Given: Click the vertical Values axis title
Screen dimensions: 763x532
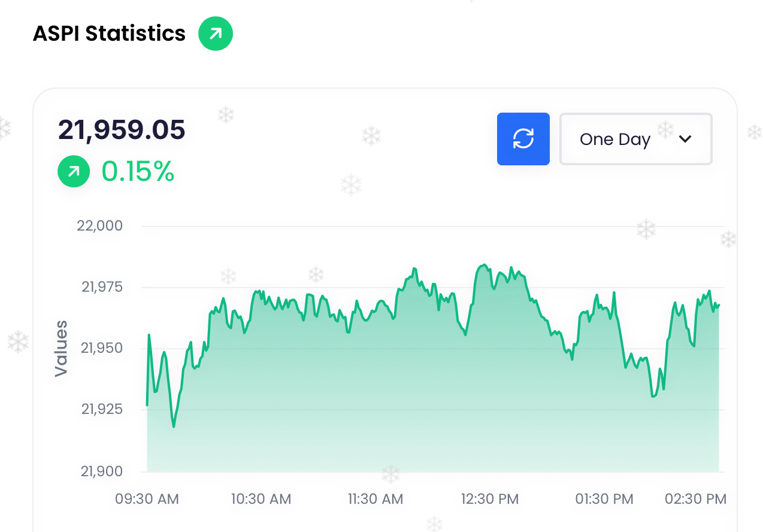Looking at the screenshot, I should 61,349.
